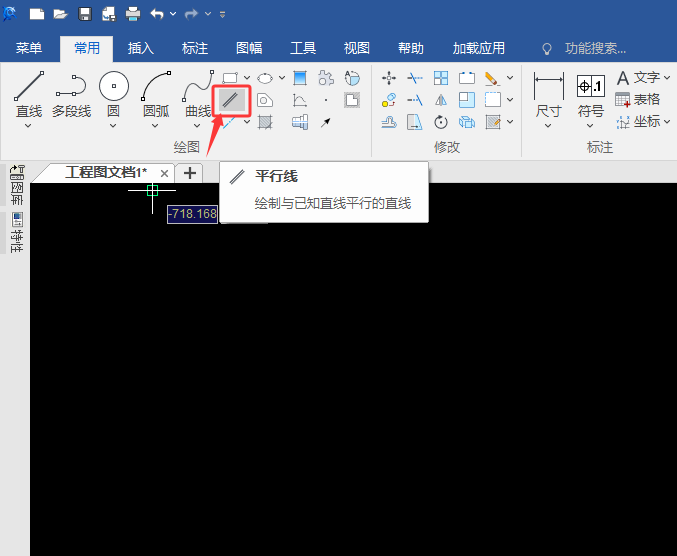Image resolution: width=677 pixels, height=556 pixels.
Task: Click the Save As icon
Action: tap(109, 14)
